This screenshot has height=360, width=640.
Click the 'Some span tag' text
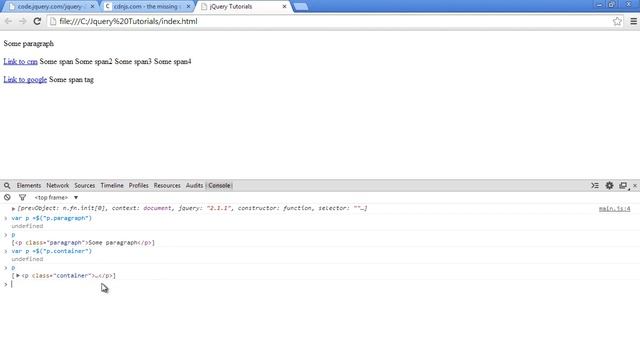pos(71,80)
